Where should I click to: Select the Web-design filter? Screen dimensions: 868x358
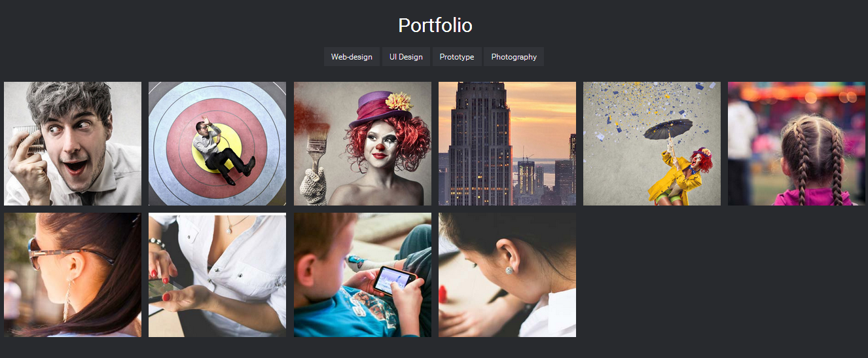[352, 57]
